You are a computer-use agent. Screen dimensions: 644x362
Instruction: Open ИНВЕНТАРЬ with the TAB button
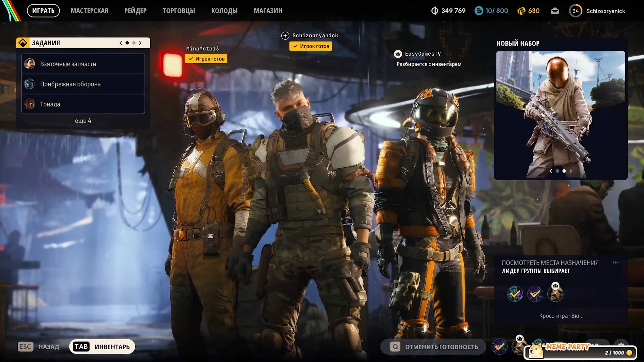(102, 347)
